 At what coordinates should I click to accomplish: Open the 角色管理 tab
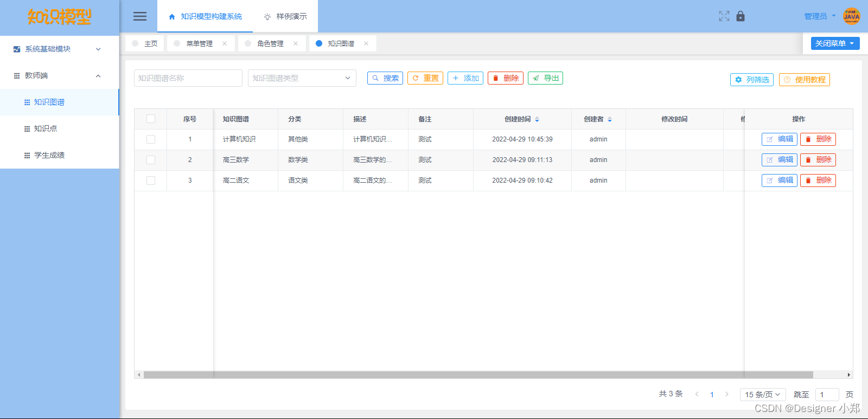[x=270, y=43]
